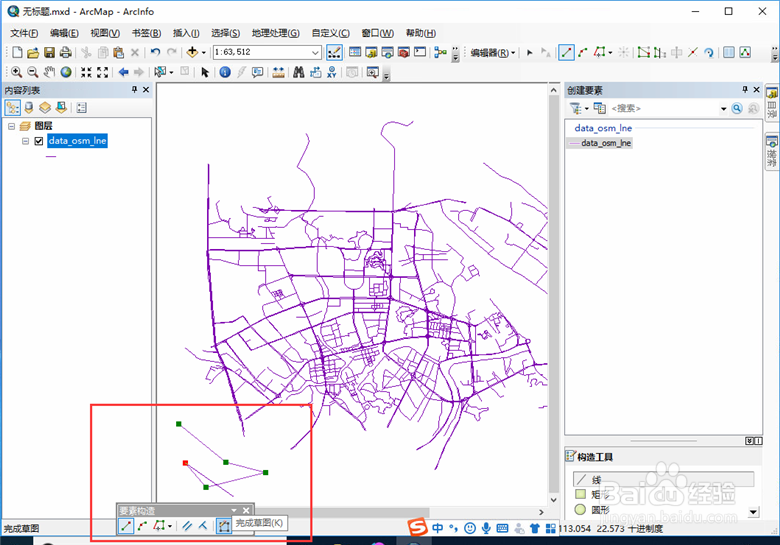Select the Edit Tool black arrow
The height and width of the screenshot is (545, 780).
coord(529,52)
